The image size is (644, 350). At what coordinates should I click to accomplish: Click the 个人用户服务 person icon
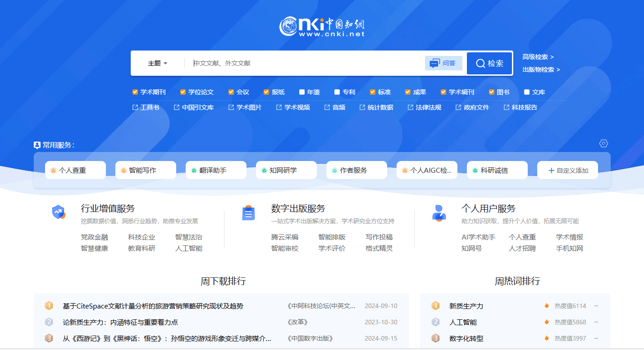pyautogui.click(x=439, y=212)
